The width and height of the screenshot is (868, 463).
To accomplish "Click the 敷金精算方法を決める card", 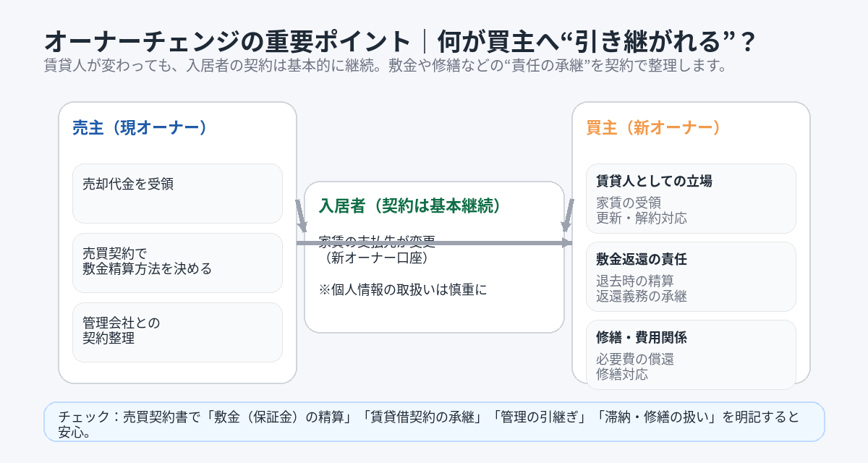I will [177, 262].
